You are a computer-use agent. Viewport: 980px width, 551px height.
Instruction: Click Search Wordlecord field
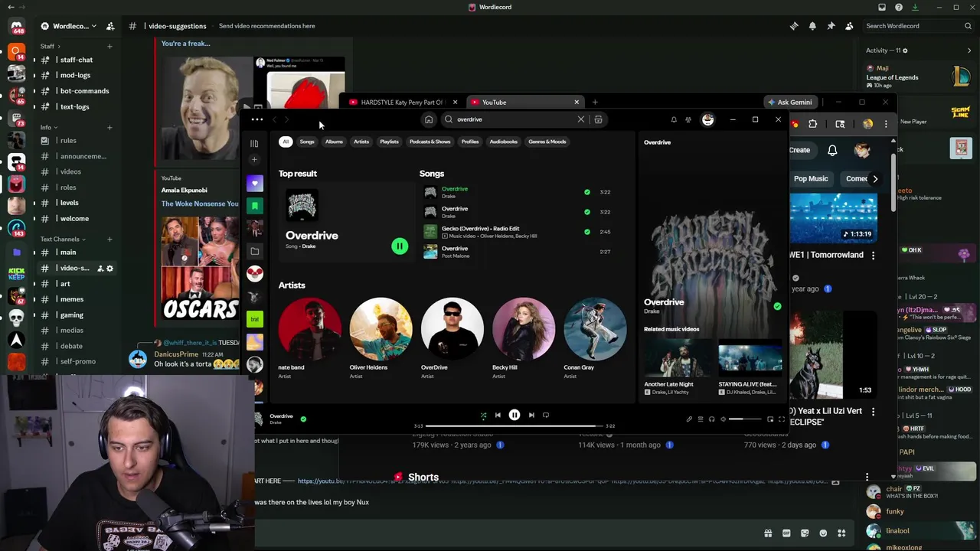[918, 26]
